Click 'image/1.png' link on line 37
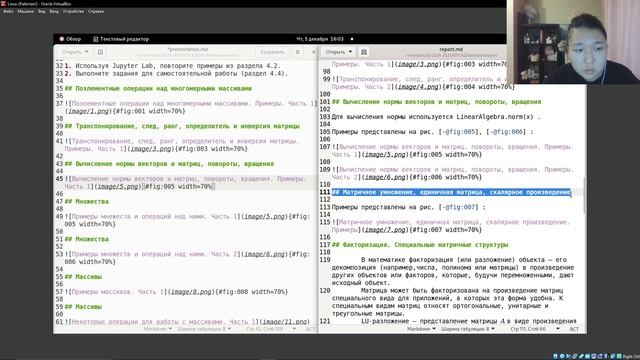 point(89,111)
